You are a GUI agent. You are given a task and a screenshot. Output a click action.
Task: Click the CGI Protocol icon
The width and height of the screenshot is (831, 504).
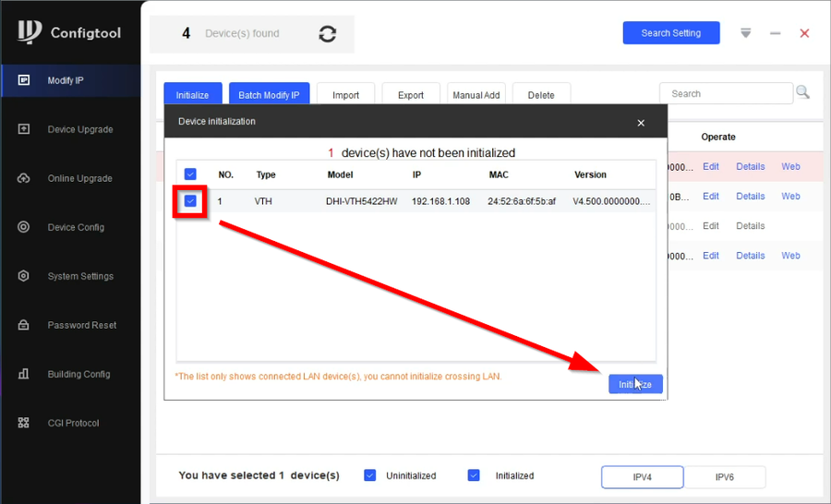[x=24, y=423]
